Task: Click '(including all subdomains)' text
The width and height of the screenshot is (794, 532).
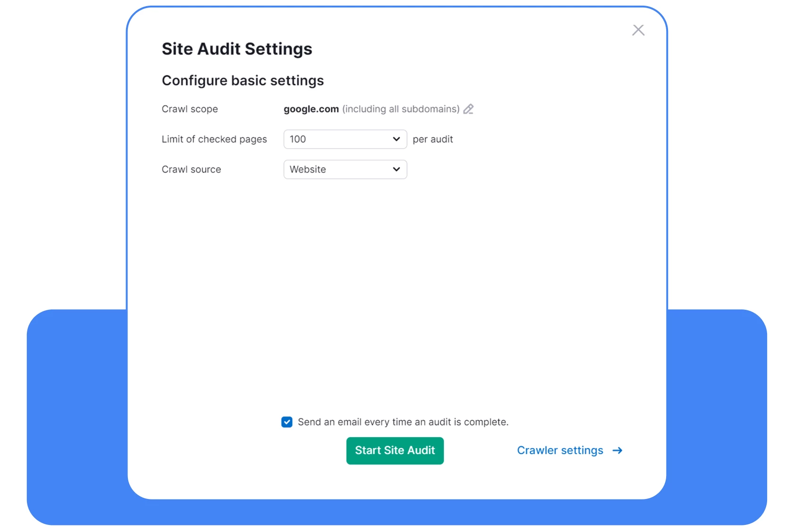Action: 401,109
